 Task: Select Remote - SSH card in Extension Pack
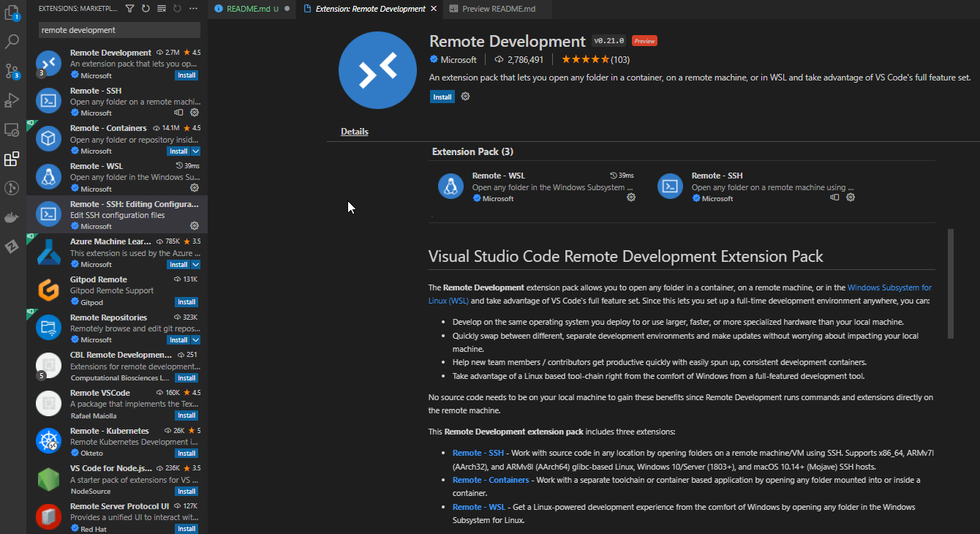757,187
